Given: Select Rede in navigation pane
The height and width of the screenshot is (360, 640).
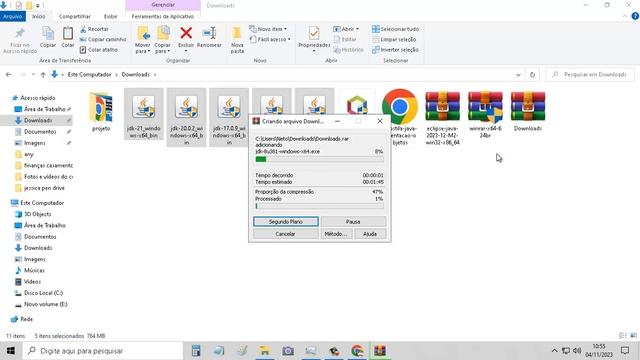Looking at the screenshot, I should tap(27, 319).
